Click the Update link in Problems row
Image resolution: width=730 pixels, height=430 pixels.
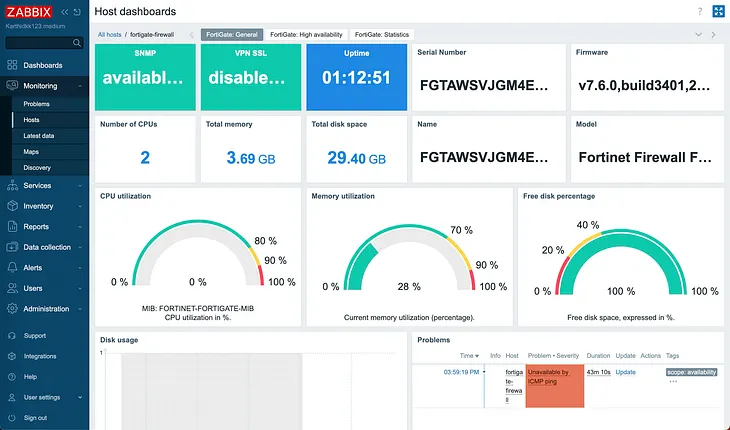click(x=625, y=372)
